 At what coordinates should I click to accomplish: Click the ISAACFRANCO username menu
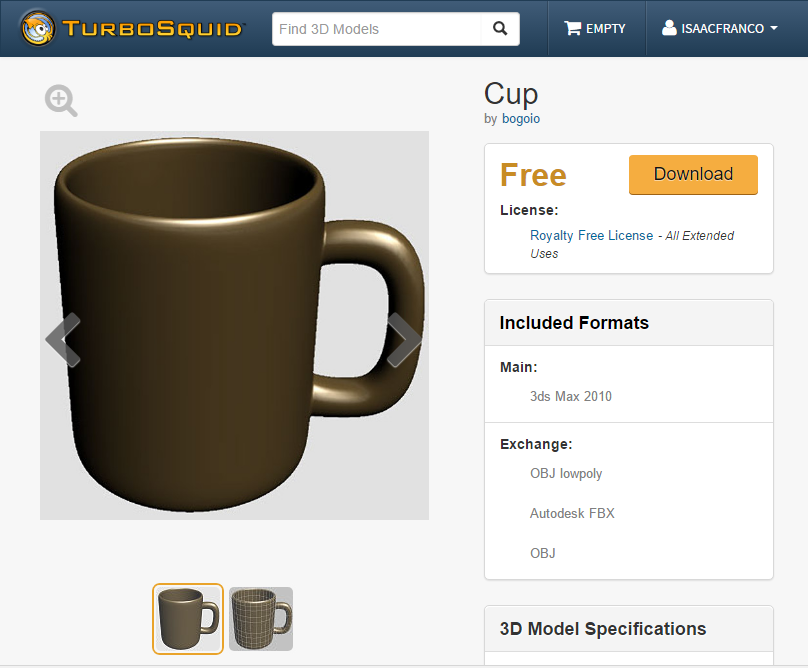(722, 29)
